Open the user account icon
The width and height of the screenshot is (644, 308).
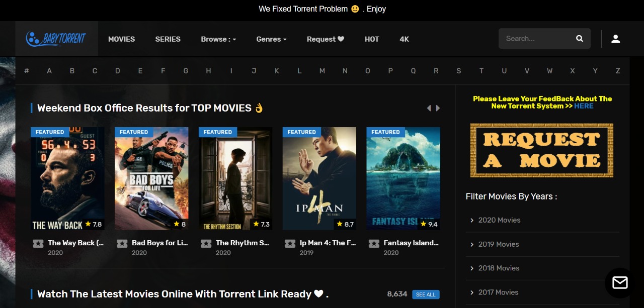(x=616, y=39)
